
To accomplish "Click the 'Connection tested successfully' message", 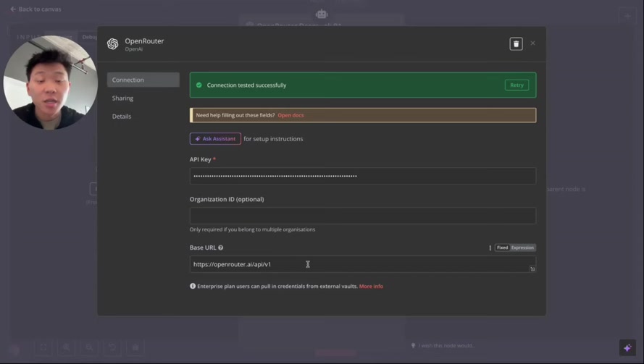I will pyautogui.click(x=246, y=85).
